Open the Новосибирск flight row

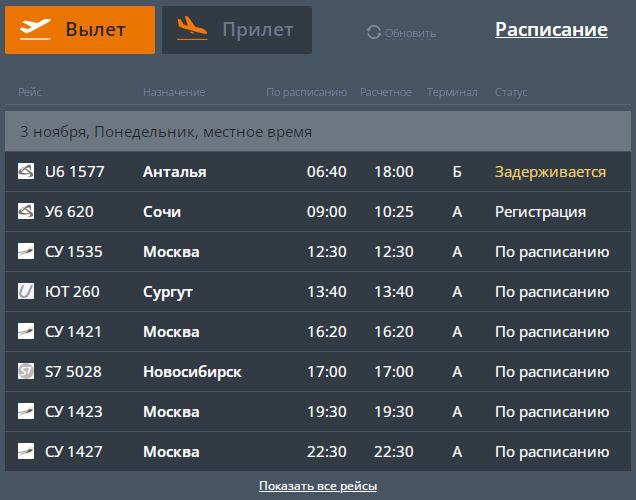pos(192,372)
